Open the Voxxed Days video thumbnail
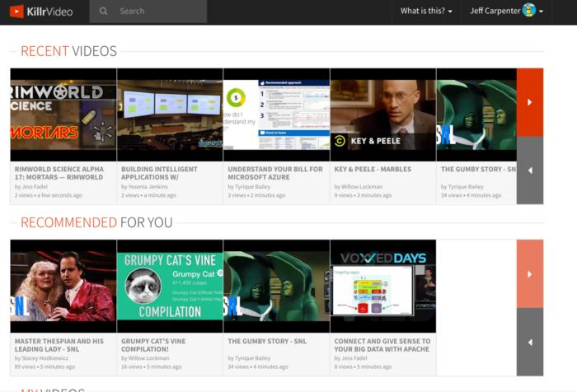The width and height of the screenshot is (577, 392). coord(383,286)
